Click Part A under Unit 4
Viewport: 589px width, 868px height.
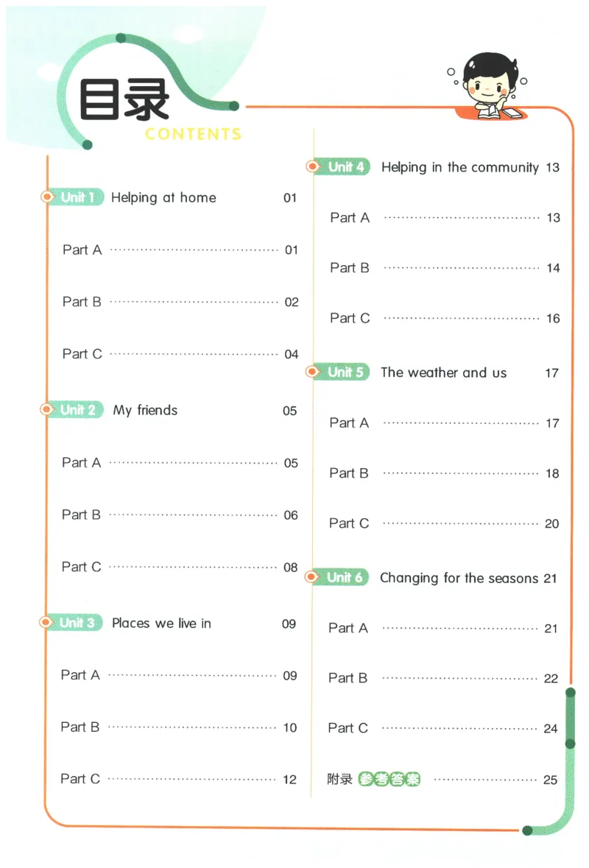(x=350, y=218)
